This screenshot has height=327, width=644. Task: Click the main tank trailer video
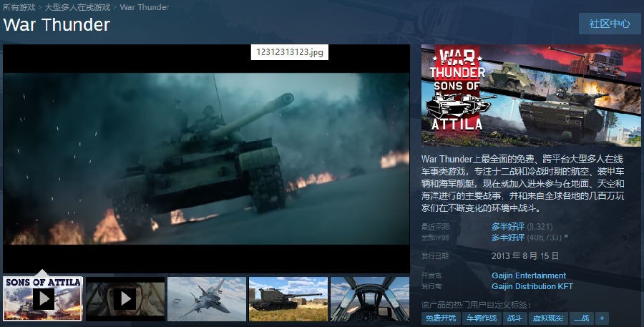click(206, 159)
